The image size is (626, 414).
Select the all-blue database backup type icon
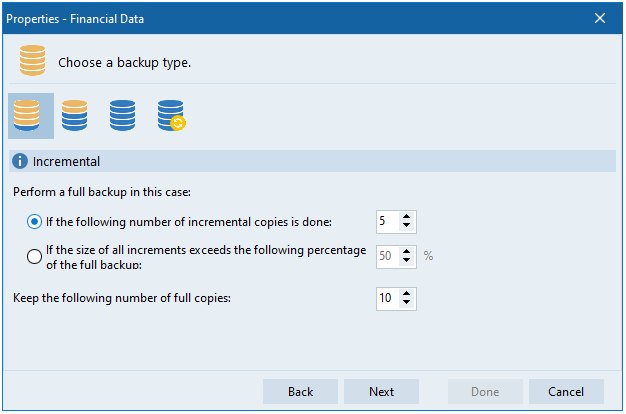[123, 116]
